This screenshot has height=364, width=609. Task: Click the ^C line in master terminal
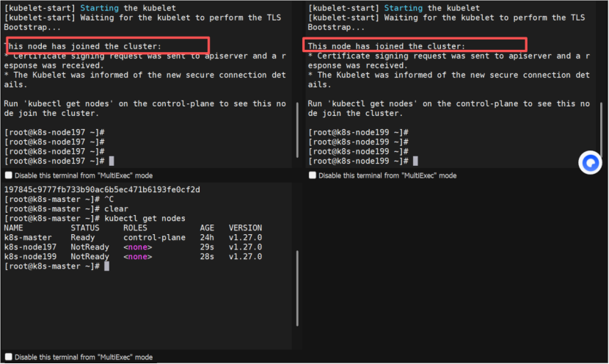click(x=59, y=200)
